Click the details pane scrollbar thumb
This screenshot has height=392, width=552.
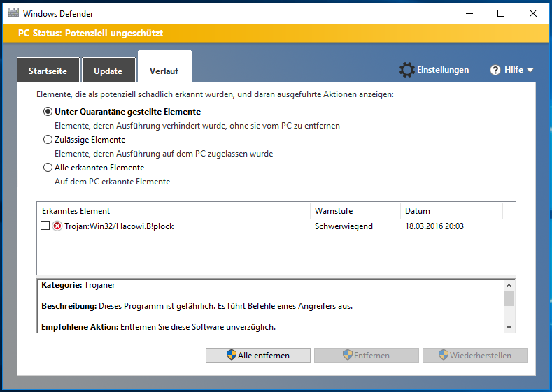point(509,299)
